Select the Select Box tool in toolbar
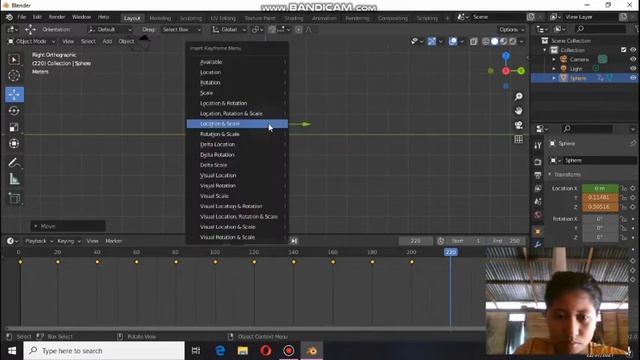 14,60
